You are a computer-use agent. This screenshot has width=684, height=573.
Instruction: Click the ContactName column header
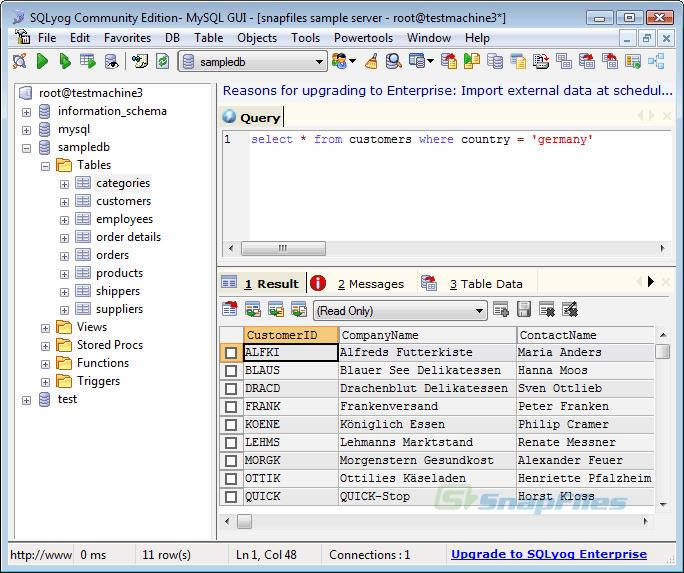coord(585,335)
